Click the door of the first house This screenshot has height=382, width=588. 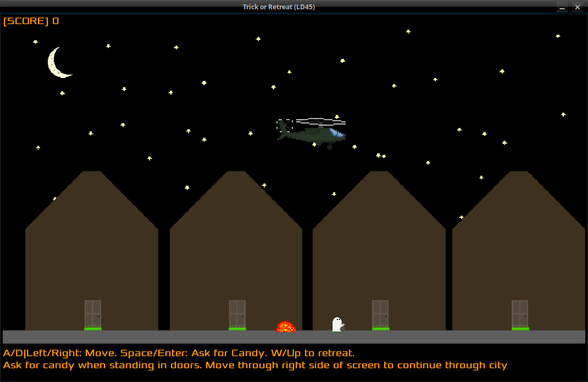[x=93, y=315]
